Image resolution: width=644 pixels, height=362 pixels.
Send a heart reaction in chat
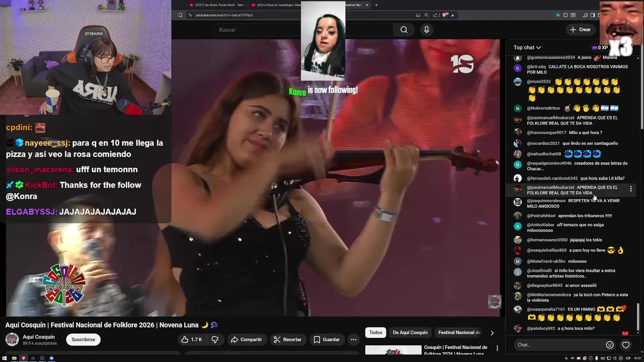626,345
